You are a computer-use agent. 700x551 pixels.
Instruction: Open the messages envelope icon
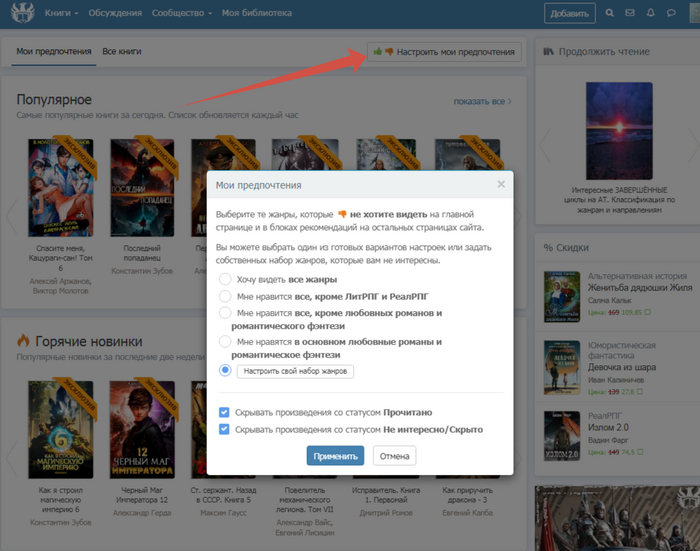tap(630, 13)
